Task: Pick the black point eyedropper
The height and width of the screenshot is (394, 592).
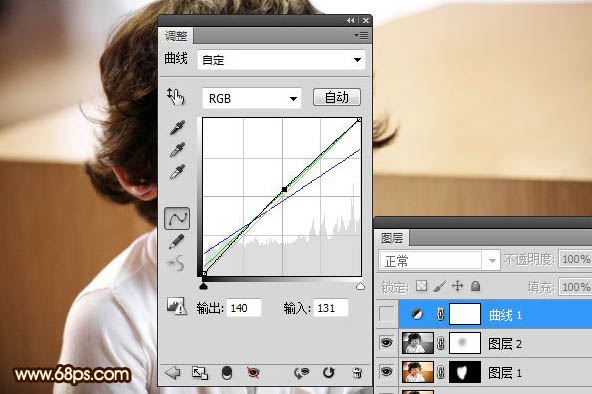Action: pos(177,128)
